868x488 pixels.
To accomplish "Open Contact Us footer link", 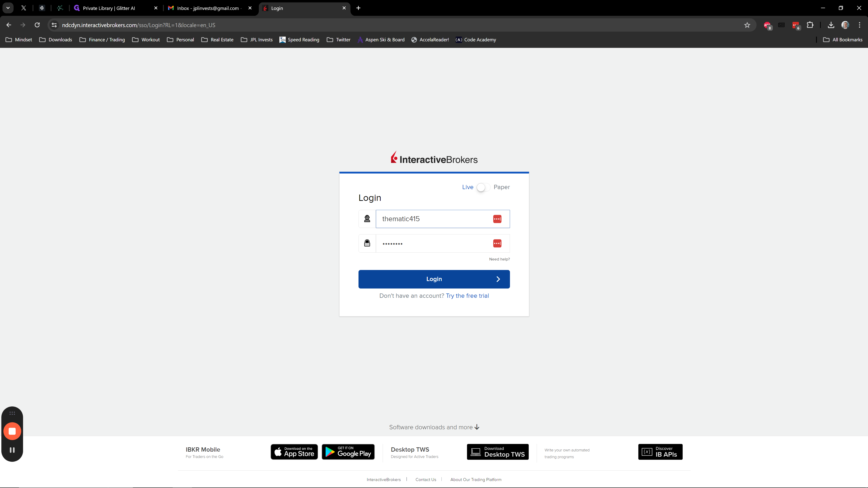I will (426, 480).
